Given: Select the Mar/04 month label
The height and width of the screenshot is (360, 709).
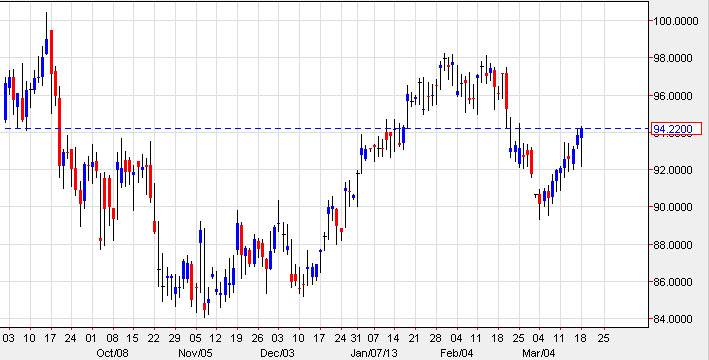Looking at the screenshot, I should click(538, 353).
